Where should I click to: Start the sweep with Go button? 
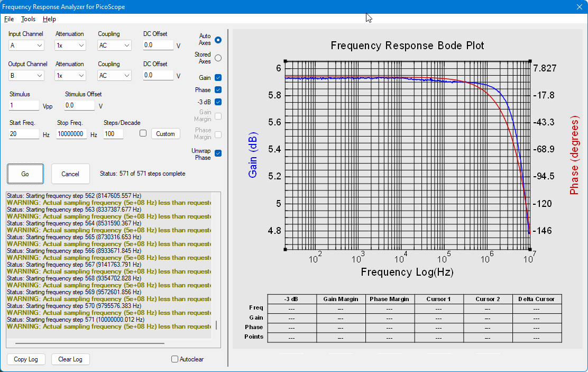tap(25, 174)
